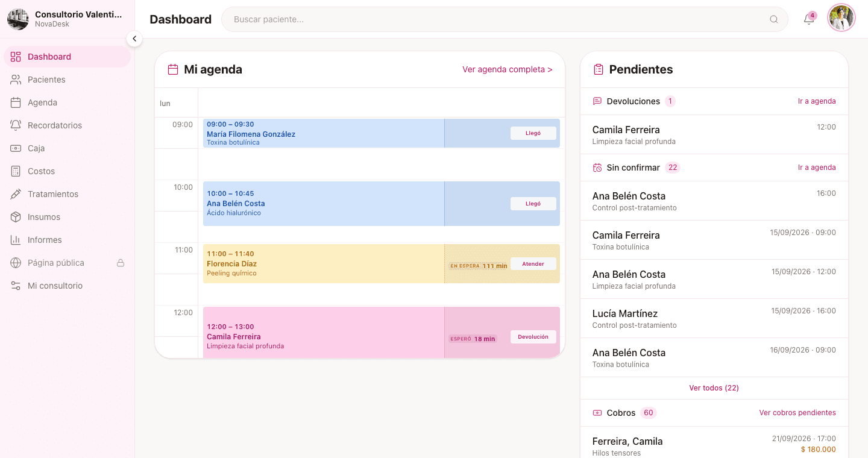Select Camila Ferreira Limpieza facial profunda in Devoluciones
This screenshot has width=868, height=458.
[714, 134]
